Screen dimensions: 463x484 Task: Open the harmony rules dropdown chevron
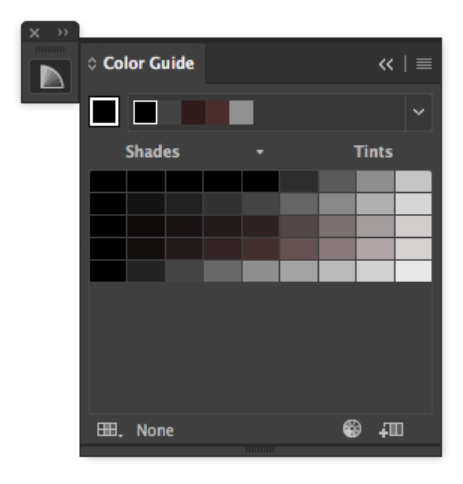coord(419,112)
